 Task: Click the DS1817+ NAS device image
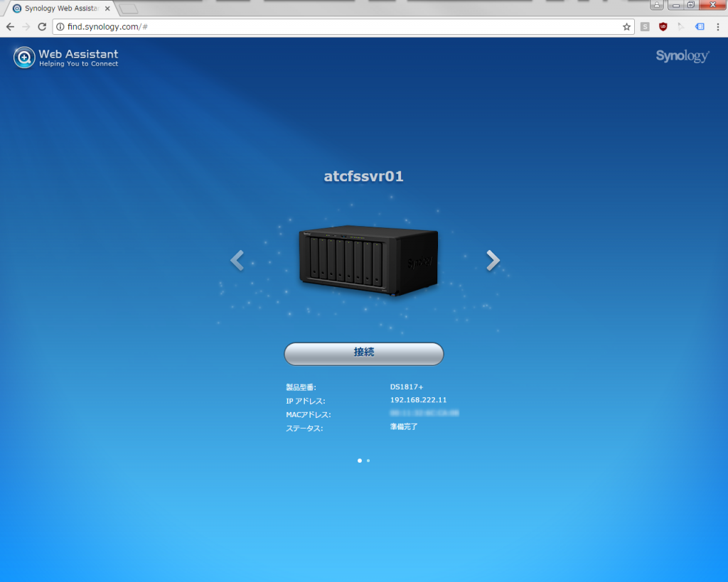pos(369,260)
